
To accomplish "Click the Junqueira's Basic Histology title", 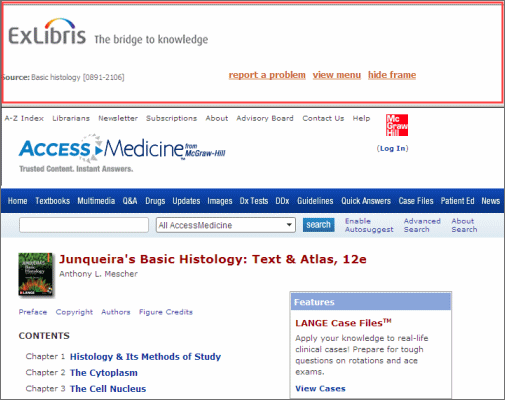I will pos(213,259).
